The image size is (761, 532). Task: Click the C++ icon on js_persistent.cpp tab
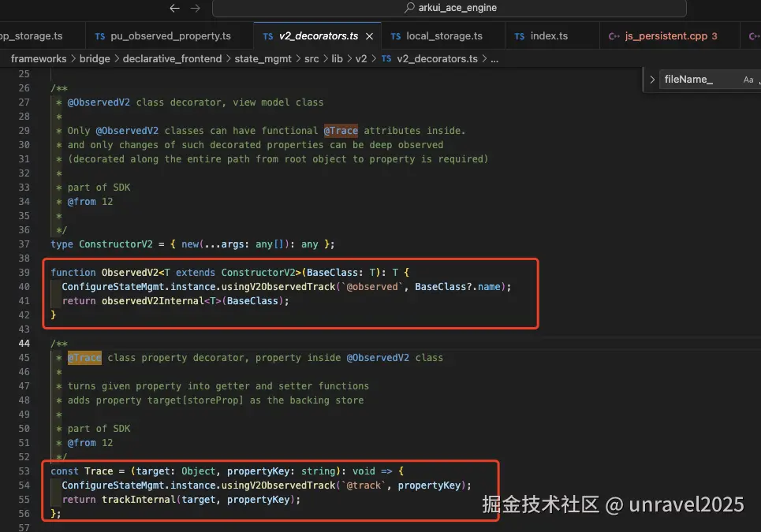coord(614,36)
